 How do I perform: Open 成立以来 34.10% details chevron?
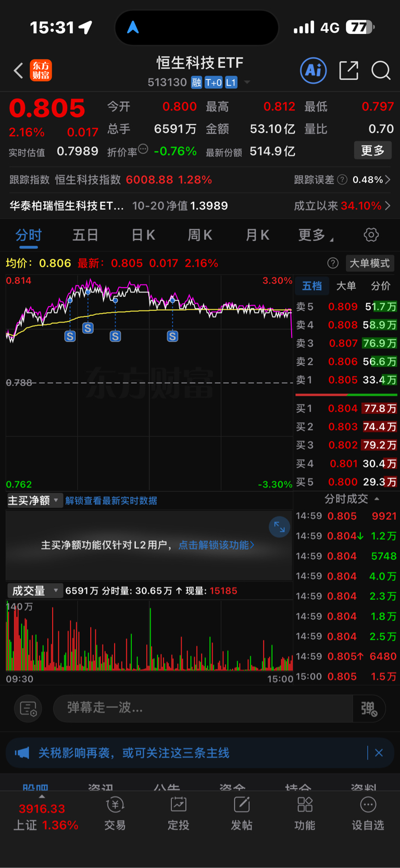tap(387, 206)
